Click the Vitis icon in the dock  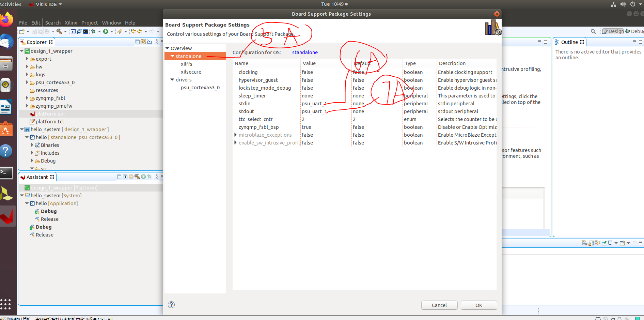coord(7,216)
